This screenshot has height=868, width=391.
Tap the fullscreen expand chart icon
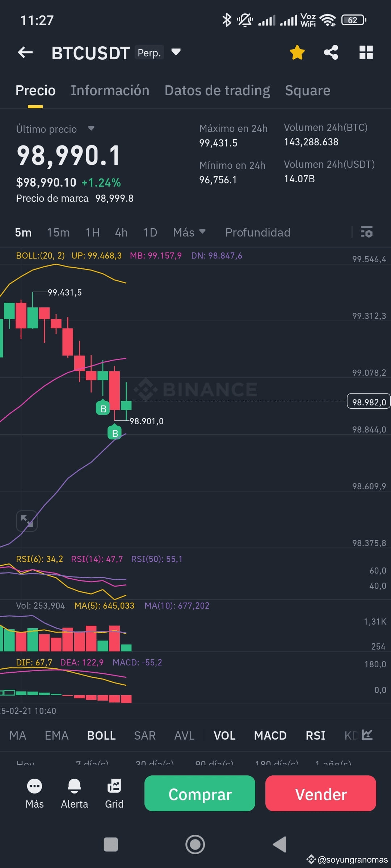(27, 521)
